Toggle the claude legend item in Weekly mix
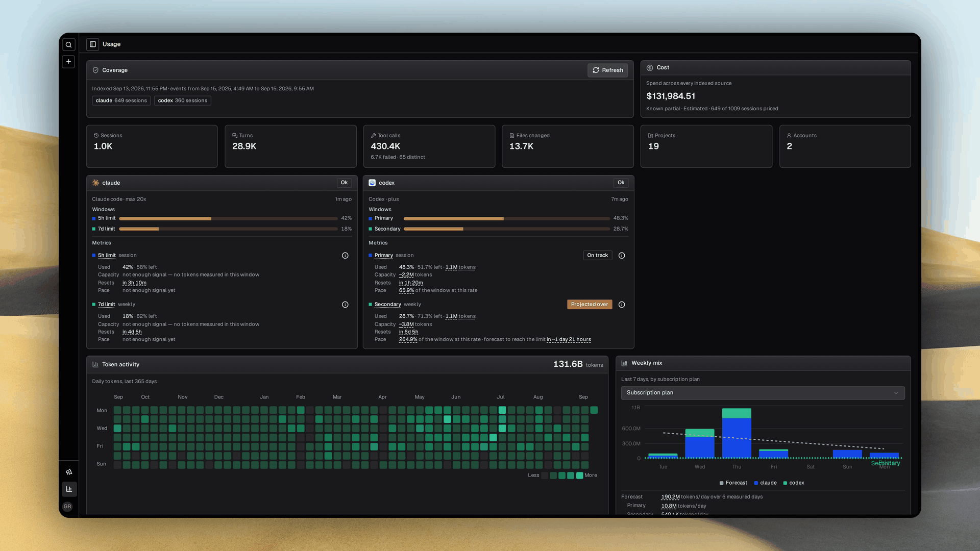980x551 pixels. (x=765, y=483)
